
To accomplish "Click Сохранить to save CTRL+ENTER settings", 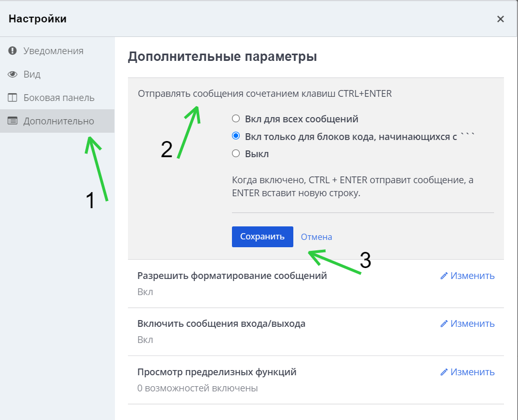I will pos(262,236).
